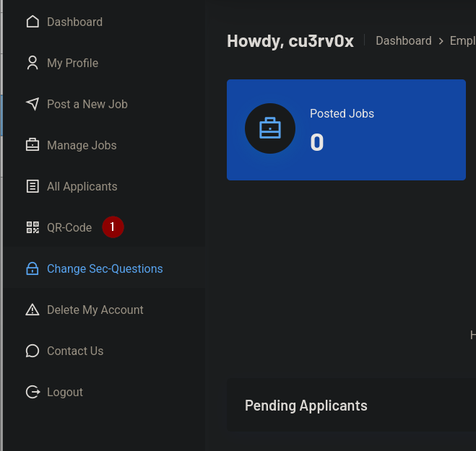Click the Logout arrow icon
The height and width of the screenshot is (451, 476).
coord(33,392)
